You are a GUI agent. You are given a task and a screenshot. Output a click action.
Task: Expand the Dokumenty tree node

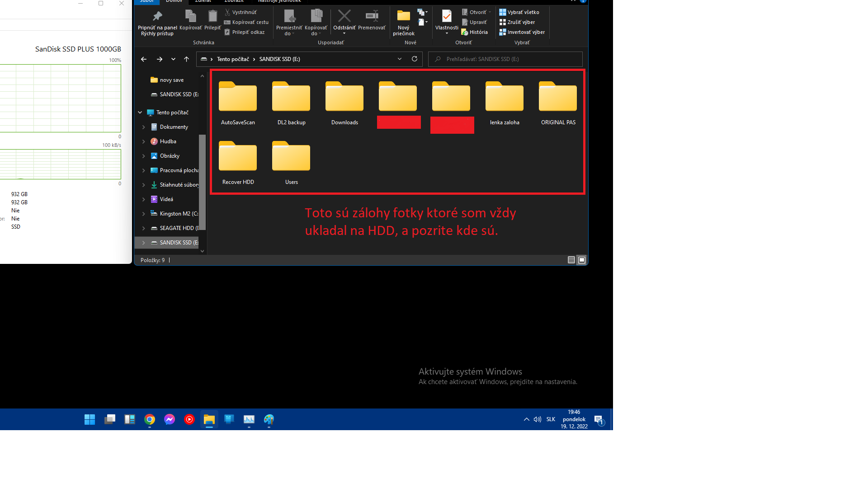(144, 127)
